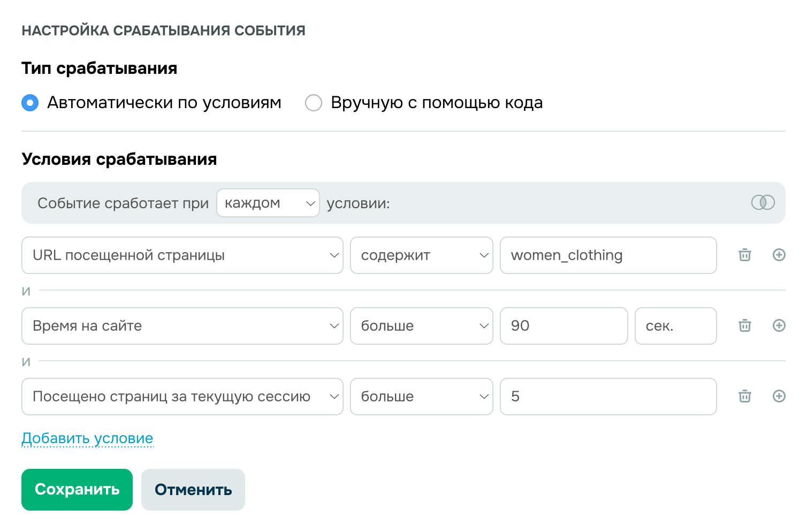
Task: Delete the 'URL посещенной страницы' condition row
Action: [744, 255]
